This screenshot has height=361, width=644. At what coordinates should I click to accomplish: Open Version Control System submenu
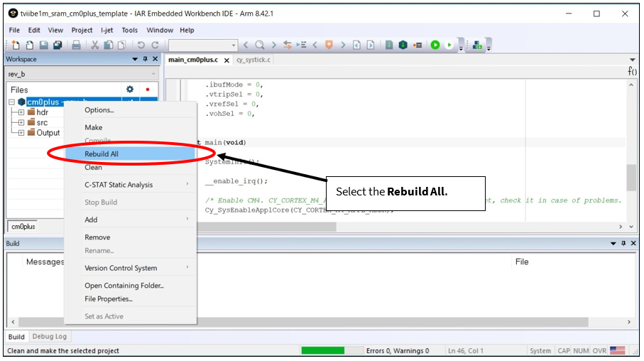tap(131, 268)
